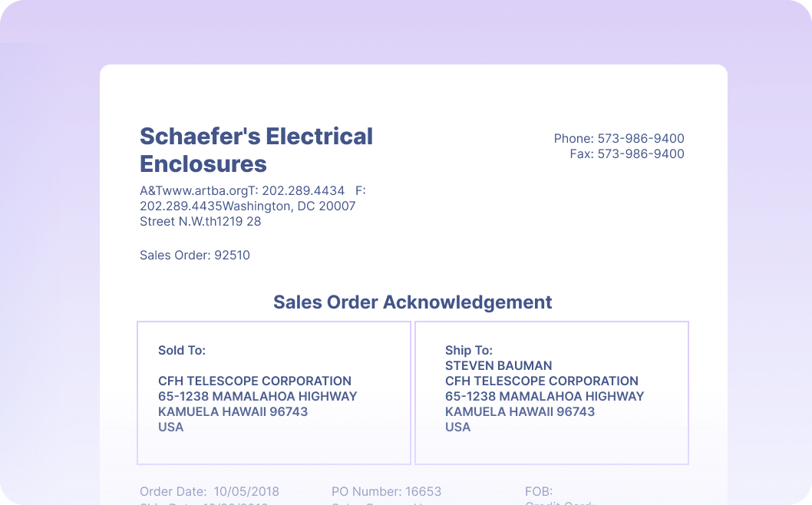Click the Order Date 10/05/2018 field
Image resolution: width=812 pixels, height=505 pixels.
pyautogui.click(x=209, y=492)
